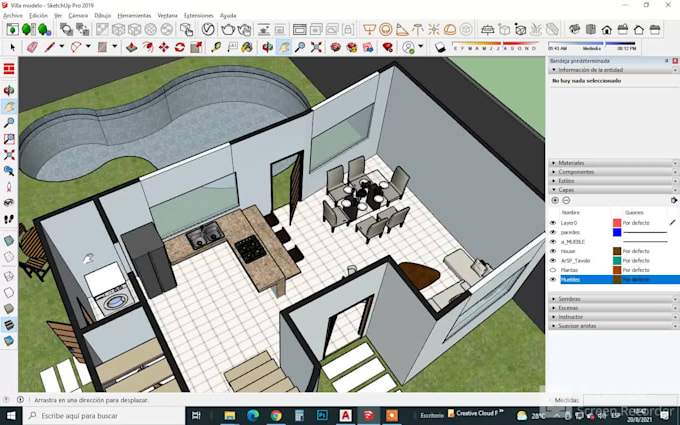The image size is (680, 425).
Task: Open the Herramientas menu
Action: pyautogui.click(x=134, y=16)
